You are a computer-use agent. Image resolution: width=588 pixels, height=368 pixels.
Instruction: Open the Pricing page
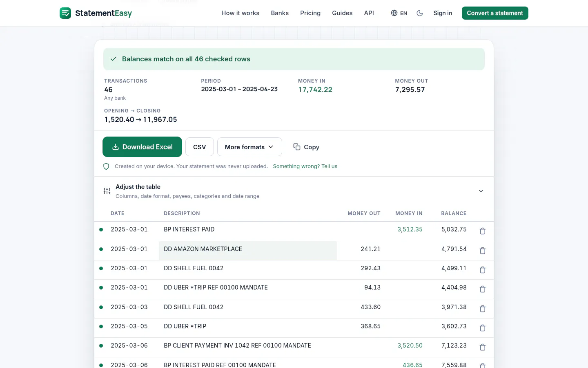pyautogui.click(x=310, y=13)
